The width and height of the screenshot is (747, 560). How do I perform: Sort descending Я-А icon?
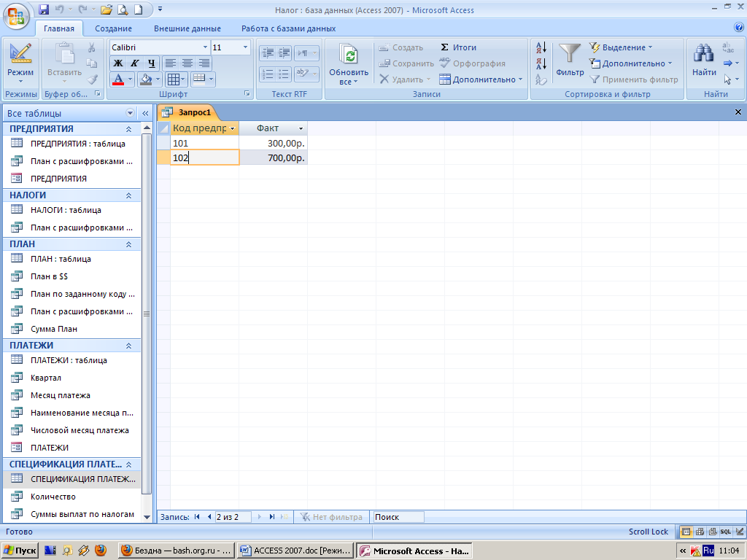(x=541, y=63)
